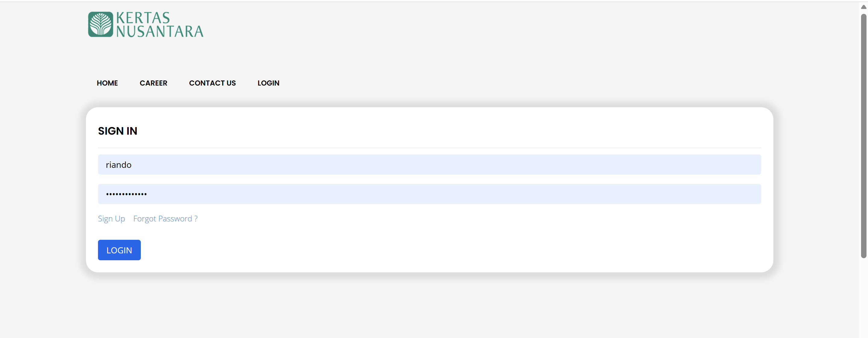Navigate to CONTACT US
Viewport: 868px width, 338px height.
[212, 83]
